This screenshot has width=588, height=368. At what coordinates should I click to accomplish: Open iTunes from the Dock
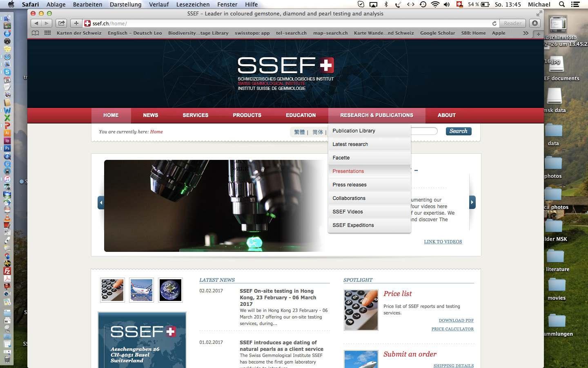(x=7, y=179)
